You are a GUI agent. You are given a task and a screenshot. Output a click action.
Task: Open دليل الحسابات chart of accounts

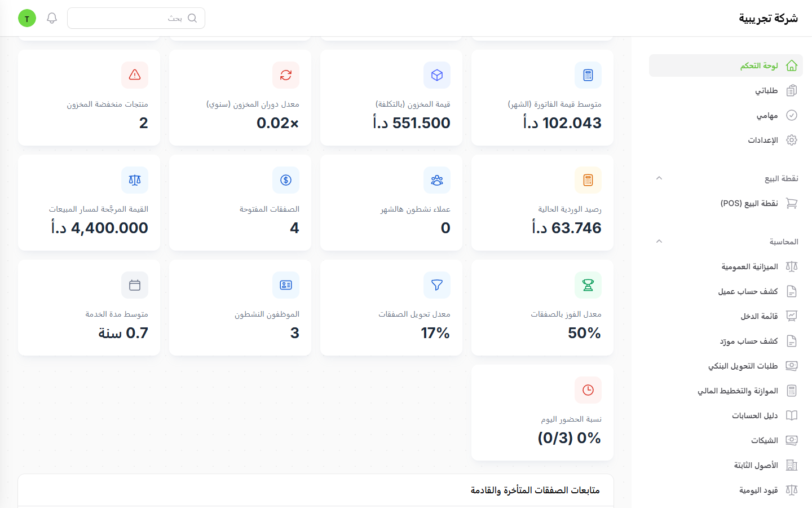coord(726,415)
